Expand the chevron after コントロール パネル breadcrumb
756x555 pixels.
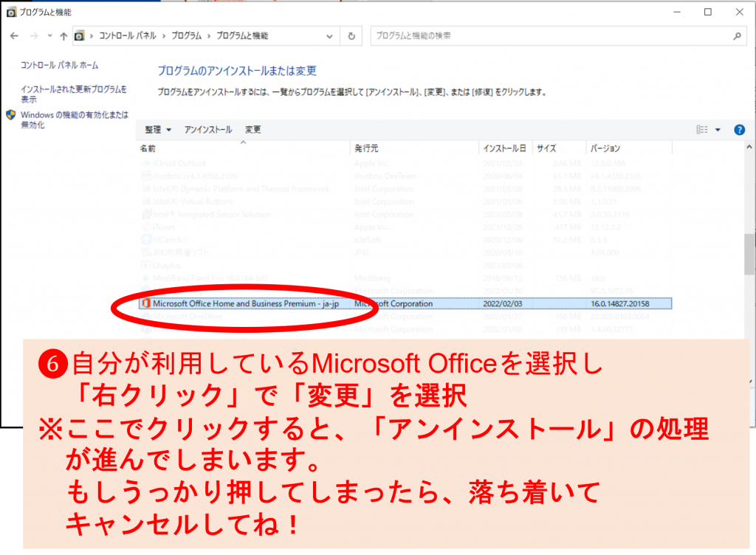164,35
